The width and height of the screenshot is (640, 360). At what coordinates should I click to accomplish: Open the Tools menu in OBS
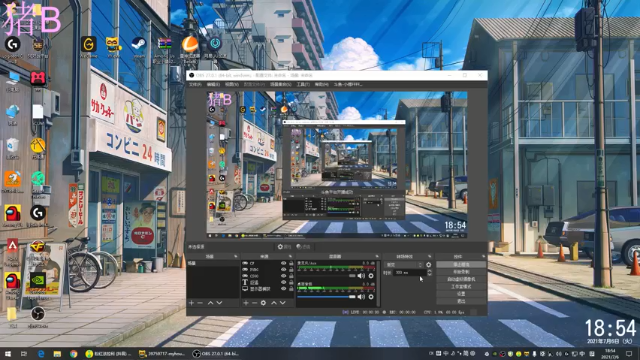click(303, 84)
